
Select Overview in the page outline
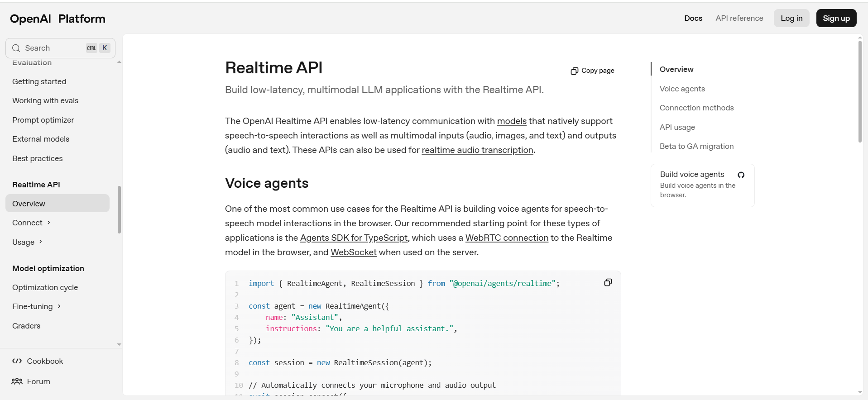676,69
